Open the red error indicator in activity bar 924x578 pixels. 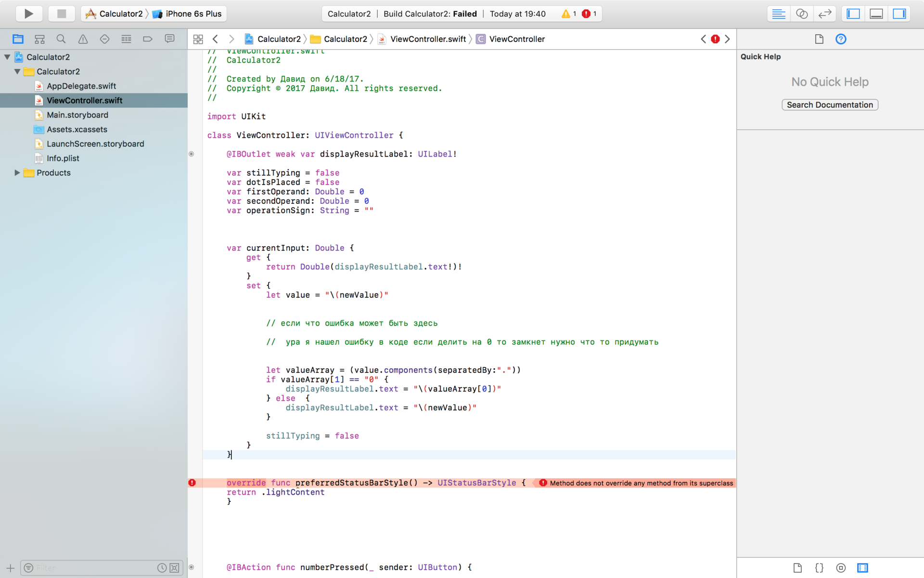tap(589, 13)
